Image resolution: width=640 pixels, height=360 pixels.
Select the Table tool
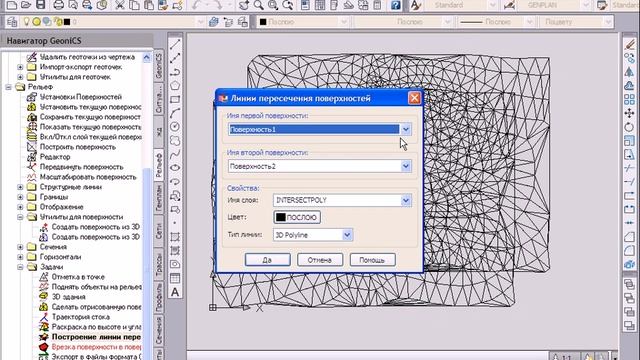coord(175,278)
